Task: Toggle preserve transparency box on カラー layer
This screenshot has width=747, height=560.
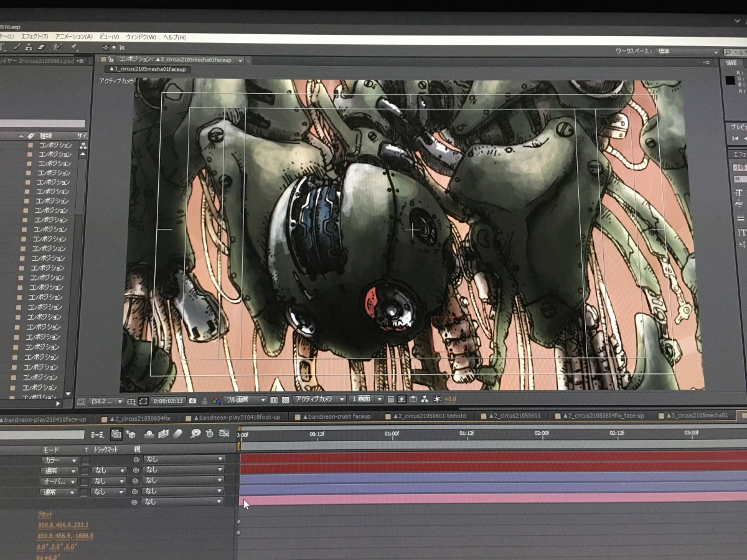Action: point(86,460)
